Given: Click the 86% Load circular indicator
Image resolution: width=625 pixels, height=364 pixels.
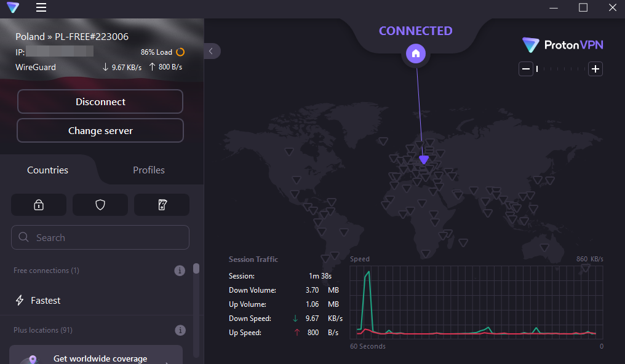Looking at the screenshot, I should [180, 52].
